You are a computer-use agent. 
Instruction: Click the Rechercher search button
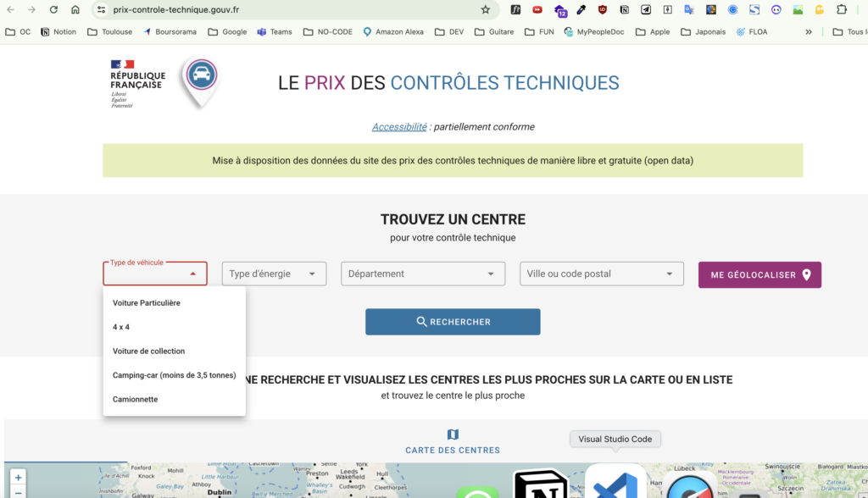453,322
